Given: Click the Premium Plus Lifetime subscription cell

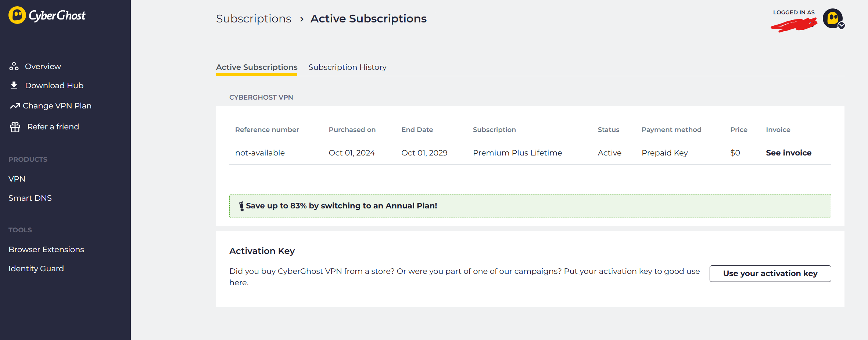Looking at the screenshot, I should point(517,153).
